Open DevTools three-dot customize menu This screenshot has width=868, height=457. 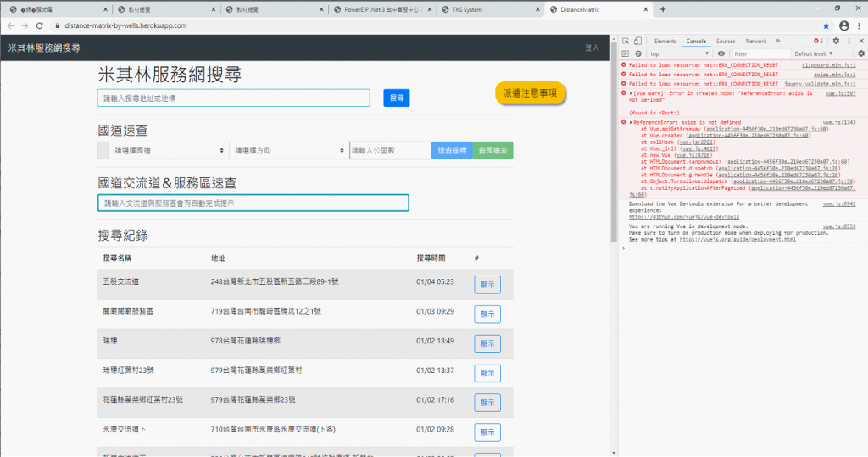coord(849,41)
